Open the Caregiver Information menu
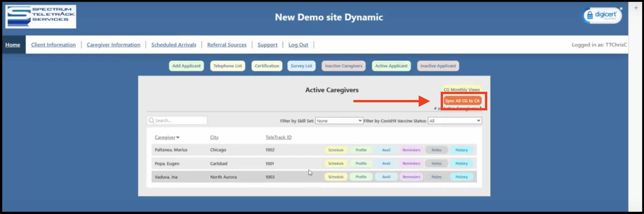644x214 pixels. point(113,45)
